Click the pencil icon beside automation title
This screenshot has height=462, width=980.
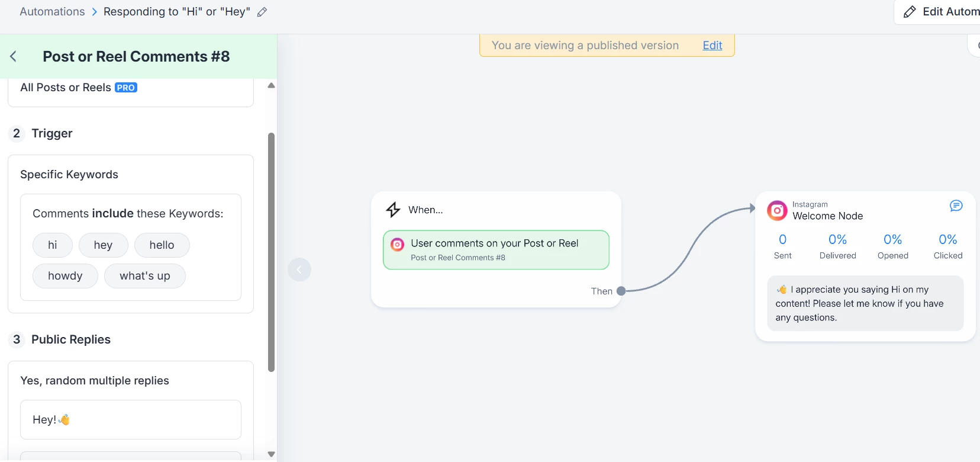click(262, 12)
